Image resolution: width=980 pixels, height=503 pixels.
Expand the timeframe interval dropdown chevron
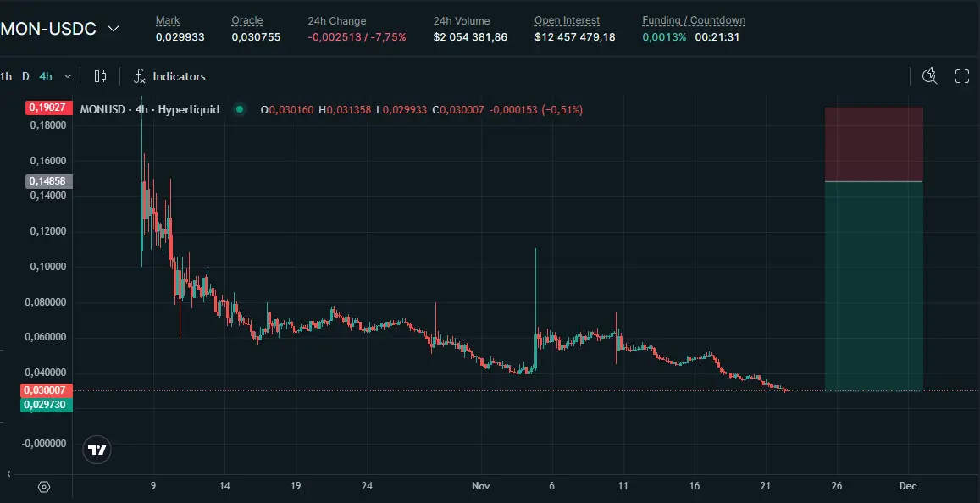(x=68, y=76)
